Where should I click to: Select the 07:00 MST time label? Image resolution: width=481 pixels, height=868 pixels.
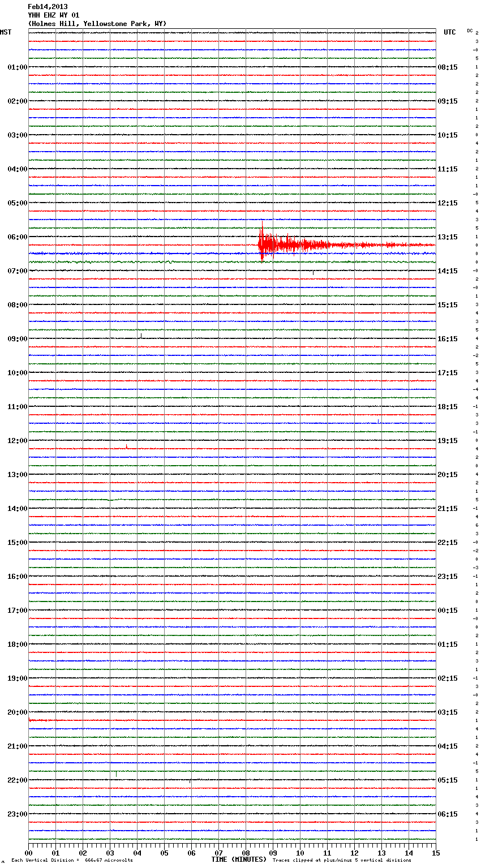pyautogui.click(x=18, y=271)
